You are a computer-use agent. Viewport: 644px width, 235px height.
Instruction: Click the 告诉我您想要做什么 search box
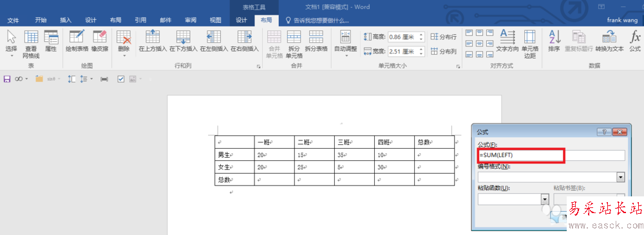317,20
